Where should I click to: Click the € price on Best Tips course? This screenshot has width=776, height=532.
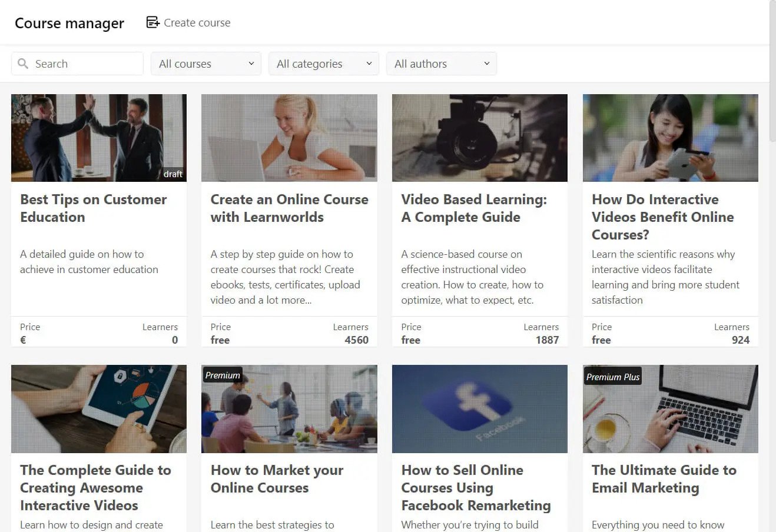[23, 340]
